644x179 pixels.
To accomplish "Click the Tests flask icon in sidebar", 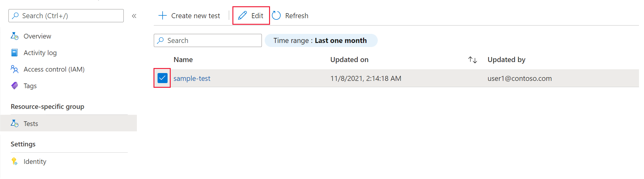I will [x=14, y=124].
